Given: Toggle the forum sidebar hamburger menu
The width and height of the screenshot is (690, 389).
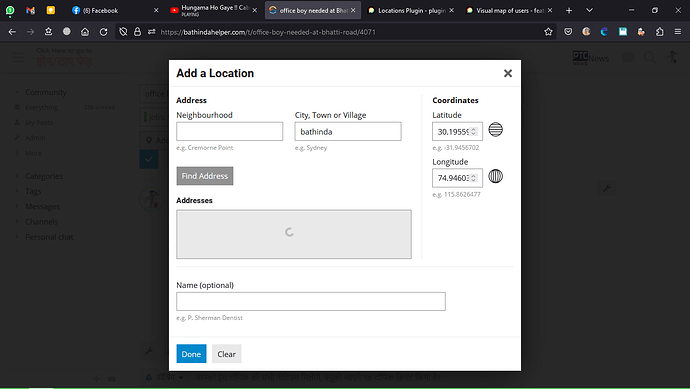Looking at the screenshot, I should coord(18,58).
